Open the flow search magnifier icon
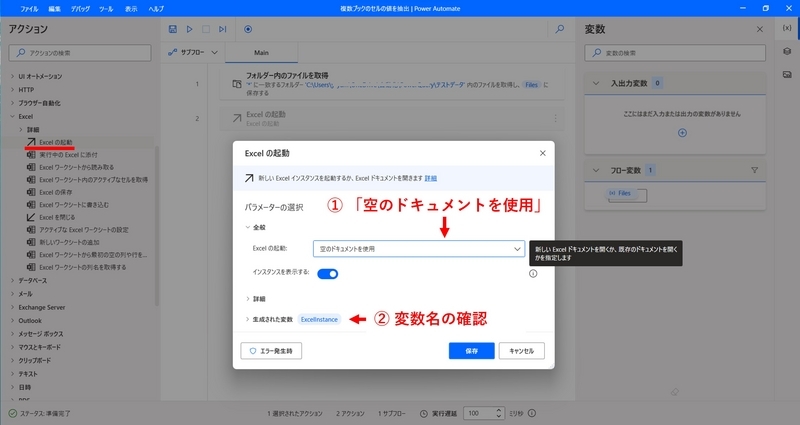Viewport: 800px width, 425px height. coord(560,29)
